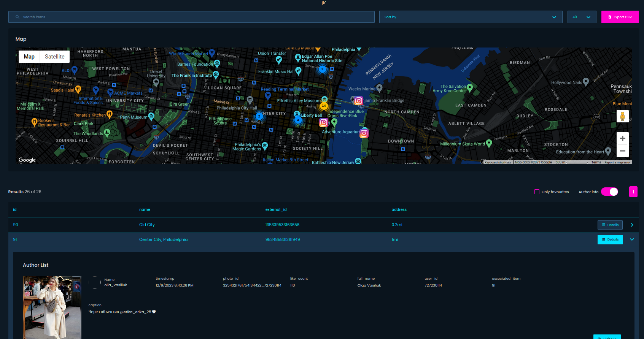Click the ALDI shopping cart pin
Screen dimensions: 644x339
click(x=75, y=70)
